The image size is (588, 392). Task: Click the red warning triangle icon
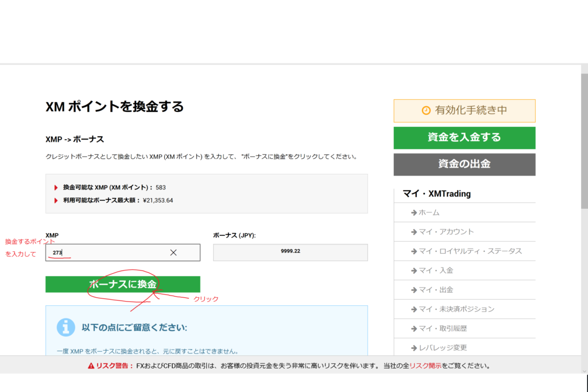[91, 366]
